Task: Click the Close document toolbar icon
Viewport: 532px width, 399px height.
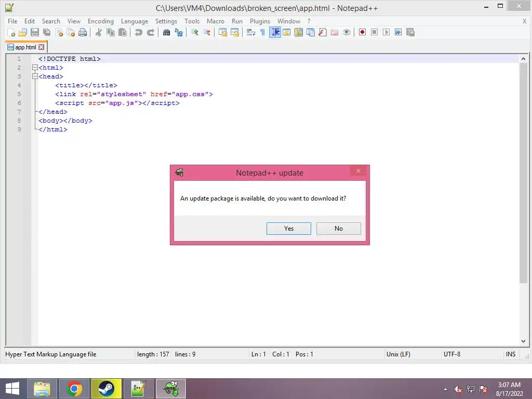Action: (x=59, y=32)
